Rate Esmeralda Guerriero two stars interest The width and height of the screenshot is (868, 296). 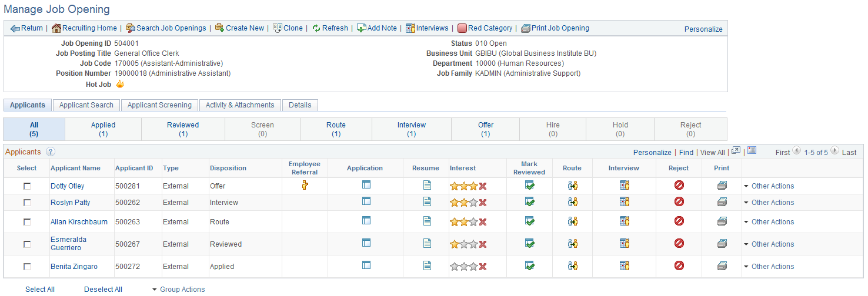(x=464, y=244)
